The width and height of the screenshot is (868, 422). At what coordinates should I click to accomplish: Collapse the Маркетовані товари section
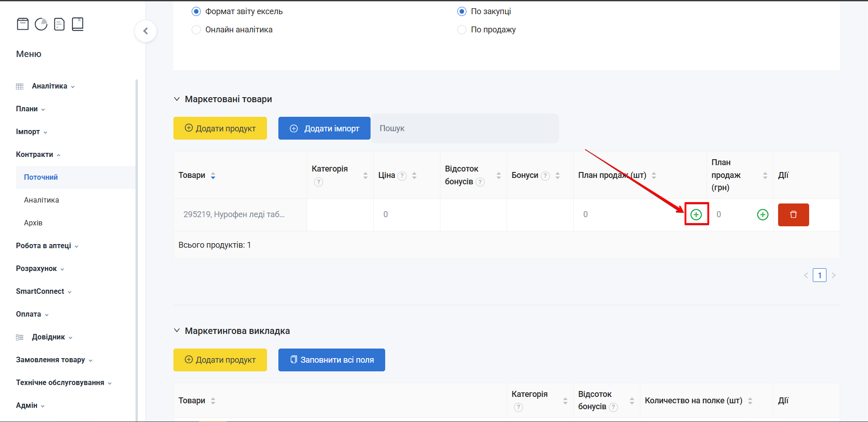point(177,99)
